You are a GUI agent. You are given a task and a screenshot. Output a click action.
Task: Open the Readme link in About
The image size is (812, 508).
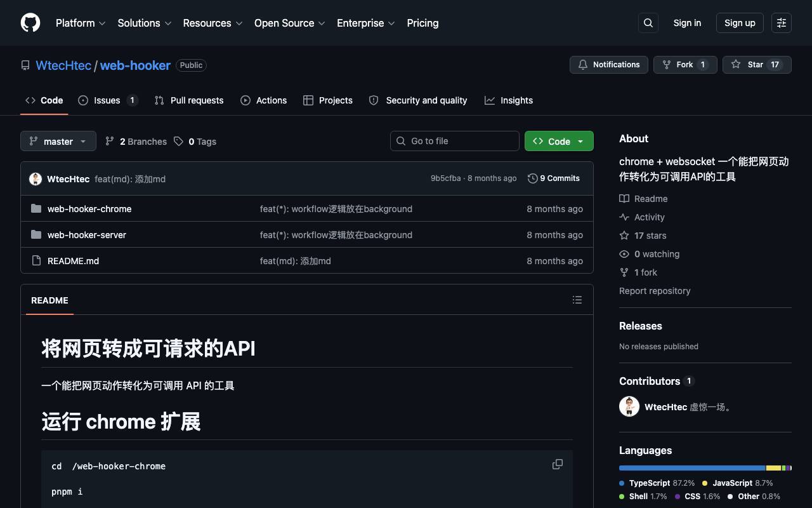(x=643, y=199)
